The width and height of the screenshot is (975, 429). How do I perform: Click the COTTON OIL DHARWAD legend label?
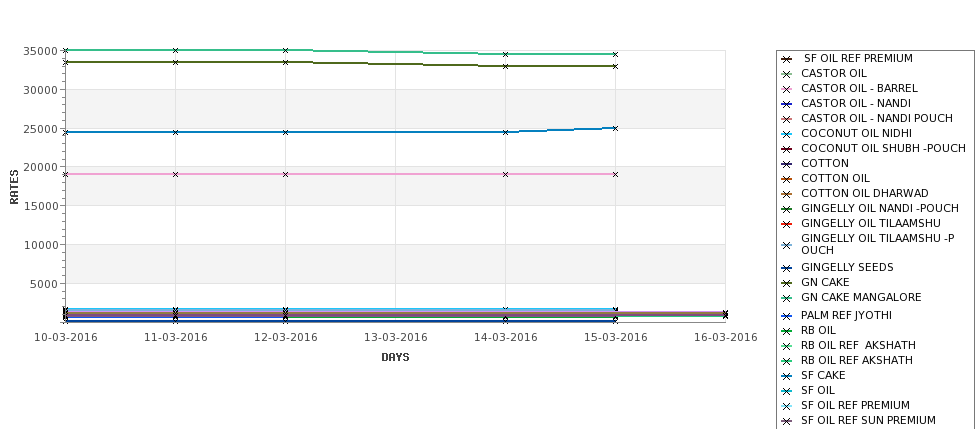pyautogui.click(x=864, y=193)
